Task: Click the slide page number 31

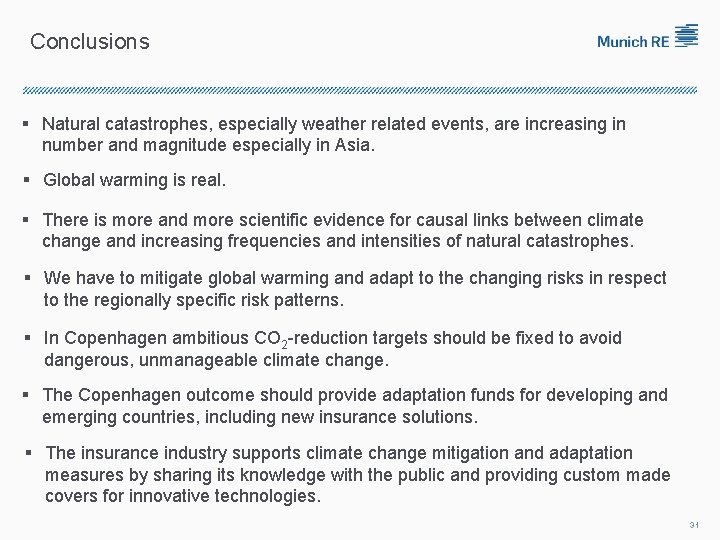Action: 693,525
